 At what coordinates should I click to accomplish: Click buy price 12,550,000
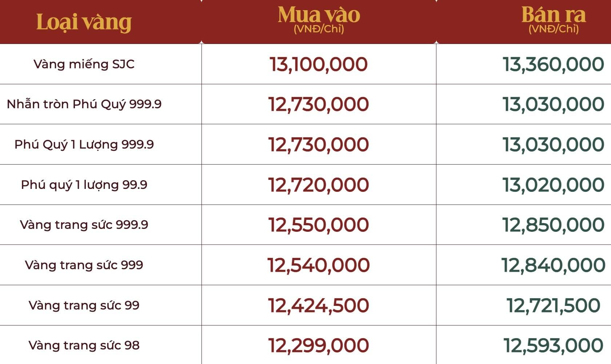pyautogui.click(x=319, y=225)
